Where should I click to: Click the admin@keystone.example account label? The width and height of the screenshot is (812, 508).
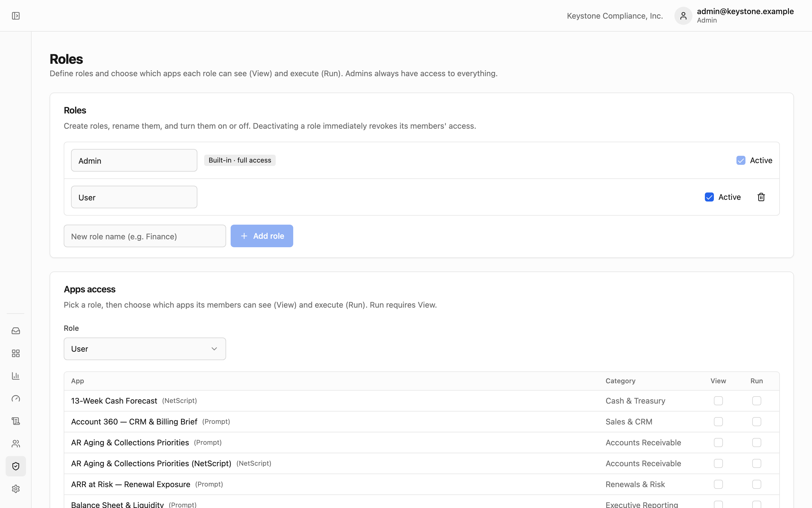point(745,11)
